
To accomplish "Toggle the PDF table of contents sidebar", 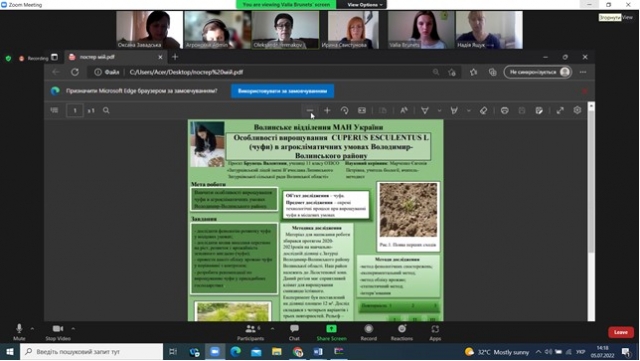I will [x=54, y=110].
